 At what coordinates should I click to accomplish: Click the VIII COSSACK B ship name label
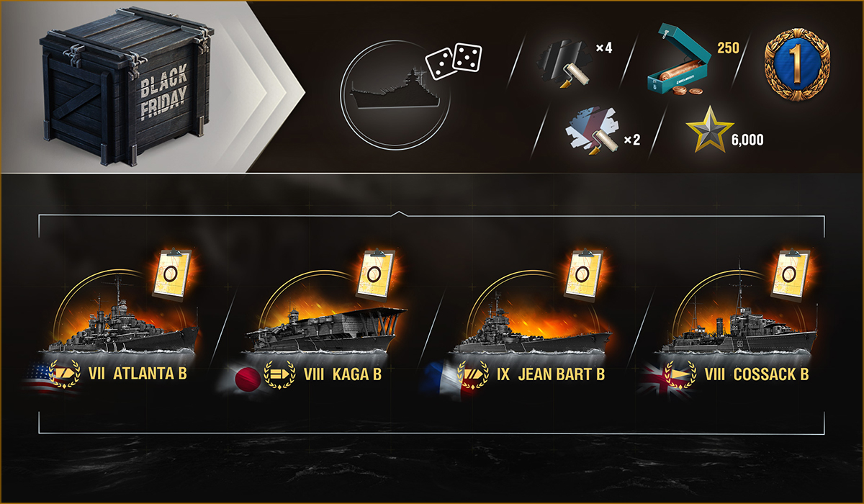754,374
